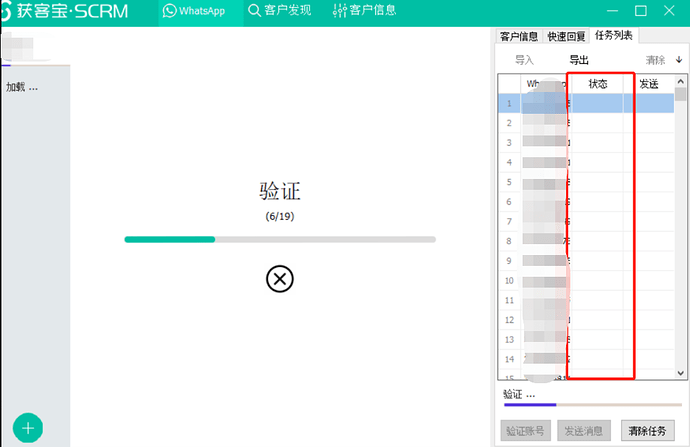This screenshot has width=690, height=447.
Task: Click the green plus add button
Action: (28, 427)
